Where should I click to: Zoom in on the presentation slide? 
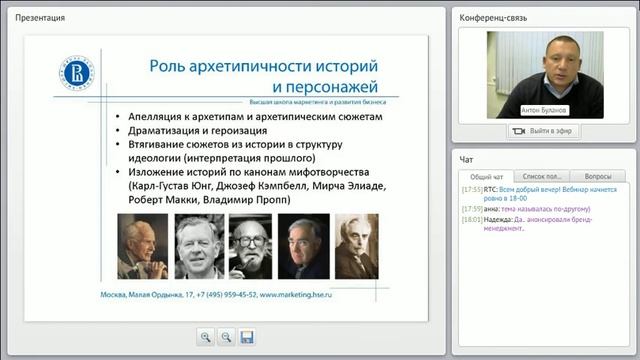click(205, 337)
